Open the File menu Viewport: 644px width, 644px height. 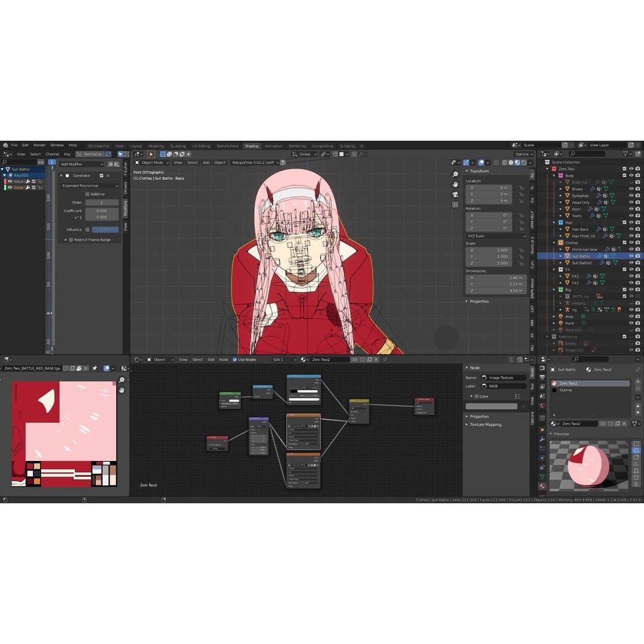coord(14,145)
